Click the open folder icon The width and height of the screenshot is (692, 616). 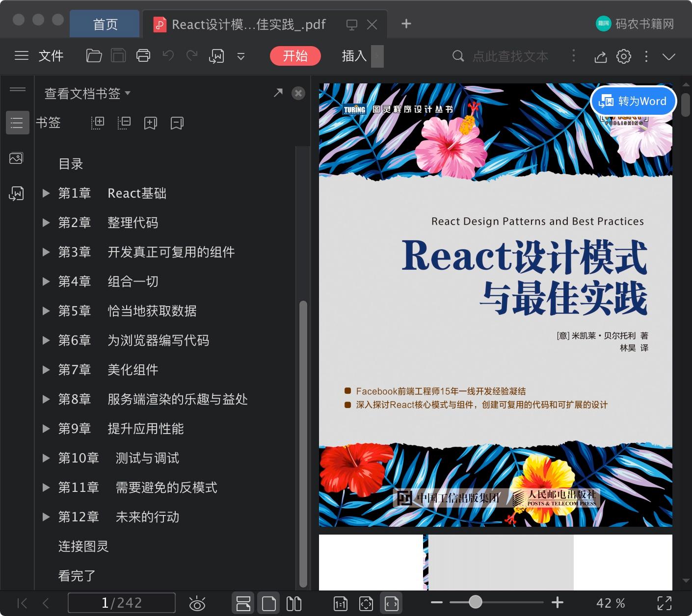coord(94,56)
